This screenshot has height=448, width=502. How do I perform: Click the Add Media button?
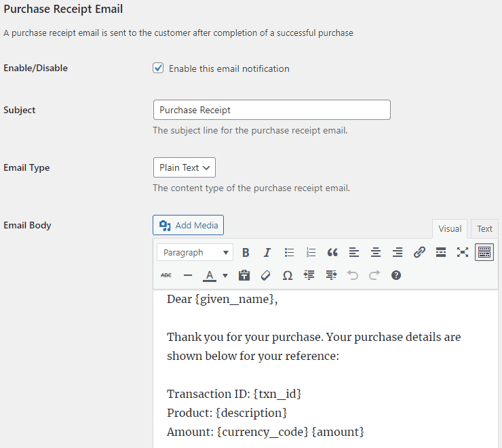click(x=189, y=225)
